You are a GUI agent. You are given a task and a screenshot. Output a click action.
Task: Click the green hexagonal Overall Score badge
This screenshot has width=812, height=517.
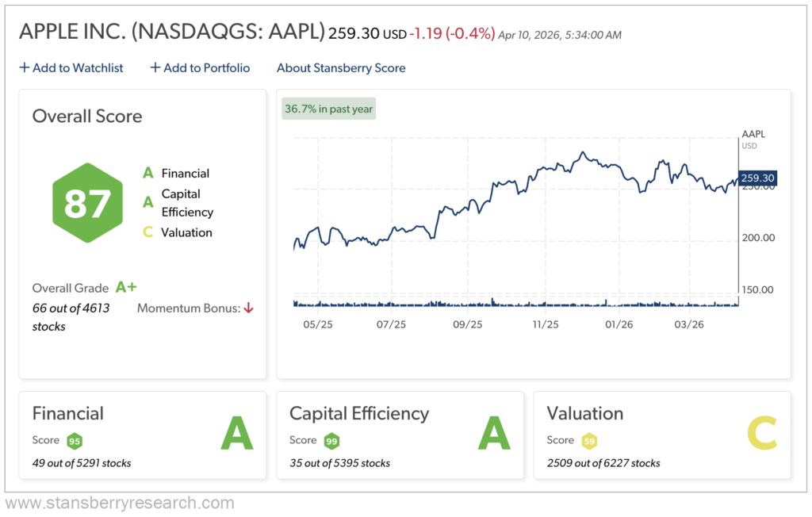tap(87, 204)
